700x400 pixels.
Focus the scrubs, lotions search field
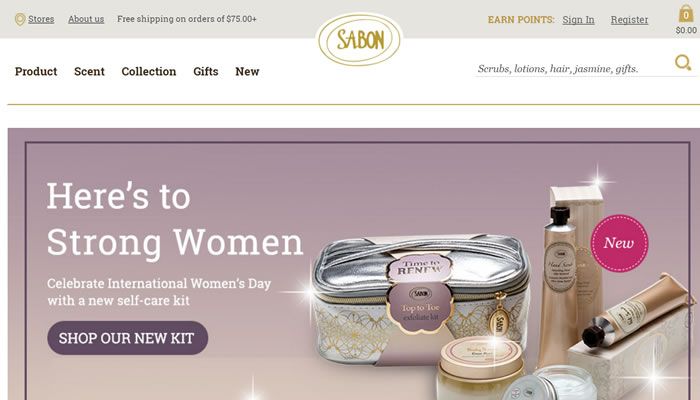click(x=574, y=69)
